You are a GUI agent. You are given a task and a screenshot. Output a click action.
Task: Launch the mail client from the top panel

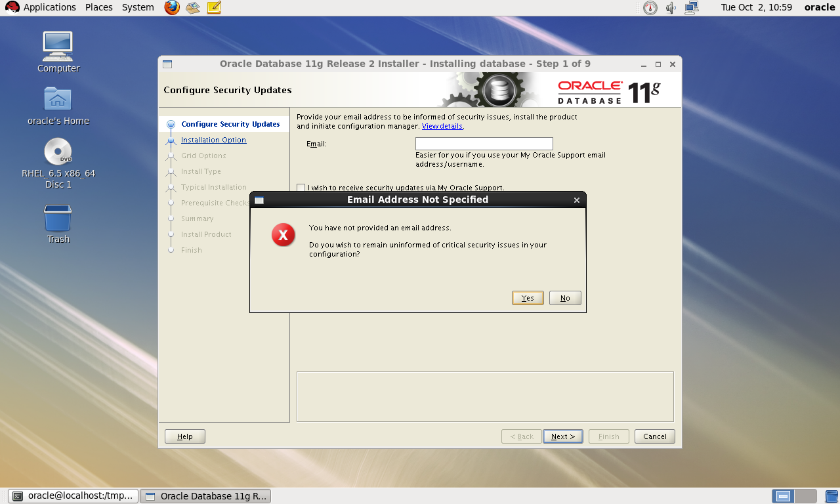[193, 8]
